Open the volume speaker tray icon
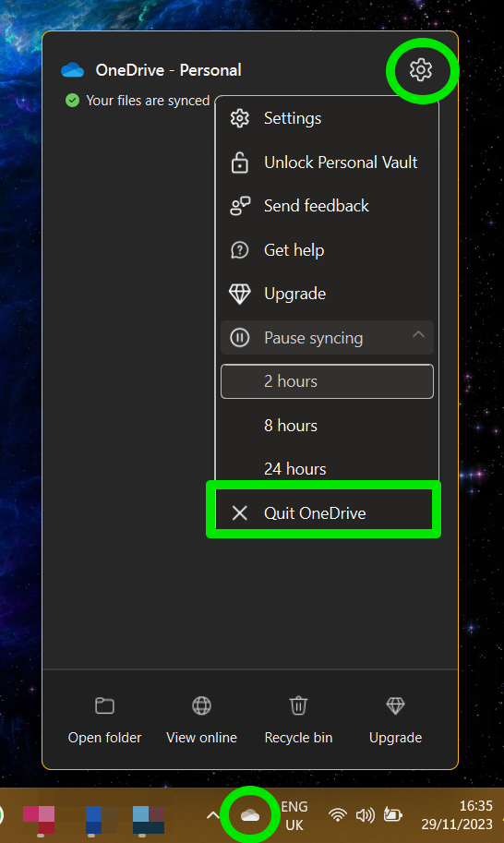Image resolution: width=504 pixels, height=843 pixels. (366, 815)
